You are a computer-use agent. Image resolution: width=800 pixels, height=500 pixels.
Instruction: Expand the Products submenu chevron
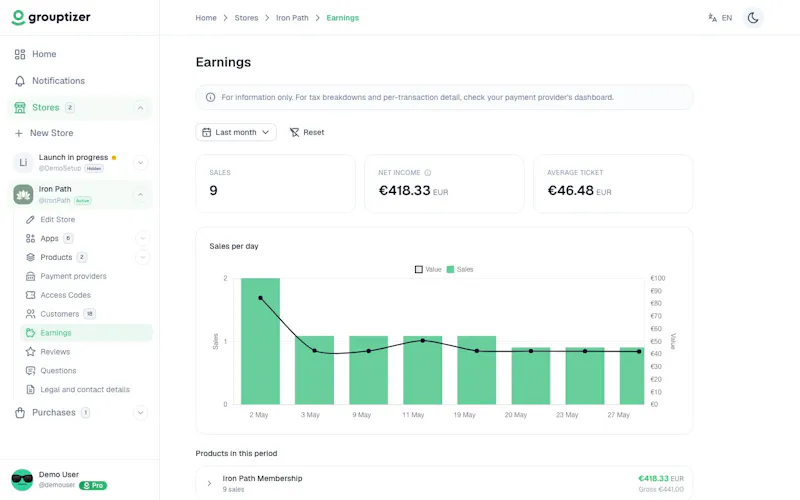pyautogui.click(x=143, y=257)
